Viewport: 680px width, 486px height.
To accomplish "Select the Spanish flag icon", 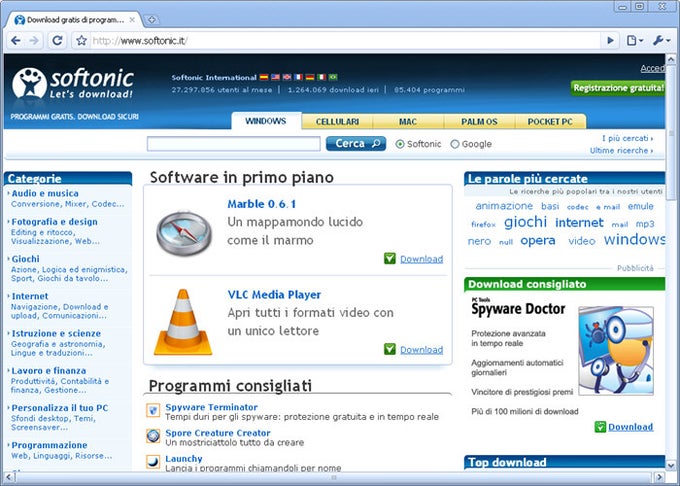I will 264,77.
